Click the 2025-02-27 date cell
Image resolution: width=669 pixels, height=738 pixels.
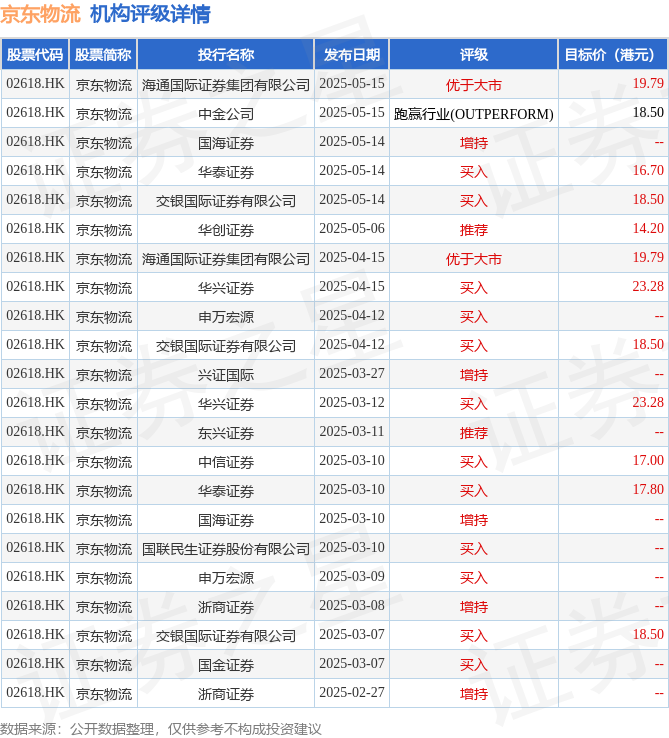click(352, 693)
